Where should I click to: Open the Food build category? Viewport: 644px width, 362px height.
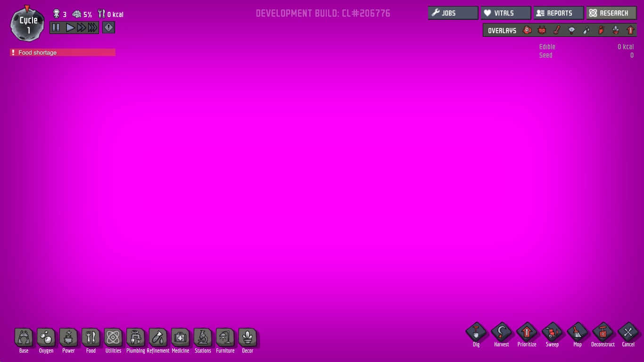point(91,337)
